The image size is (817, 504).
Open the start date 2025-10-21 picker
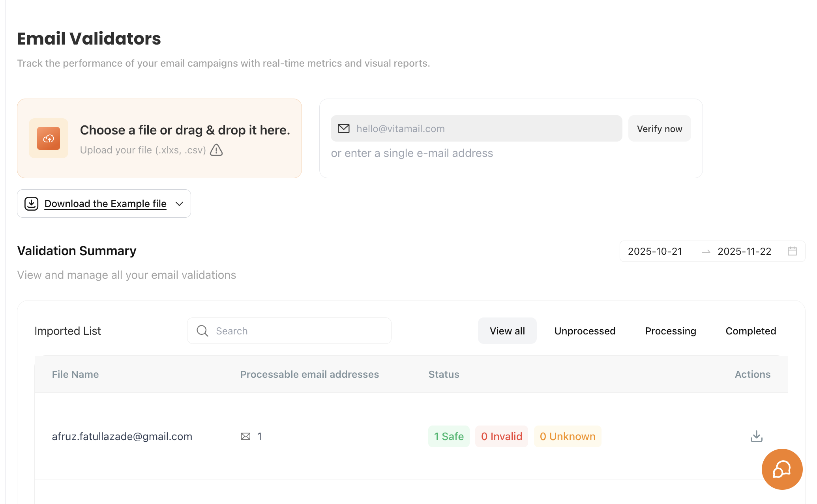(x=655, y=251)
